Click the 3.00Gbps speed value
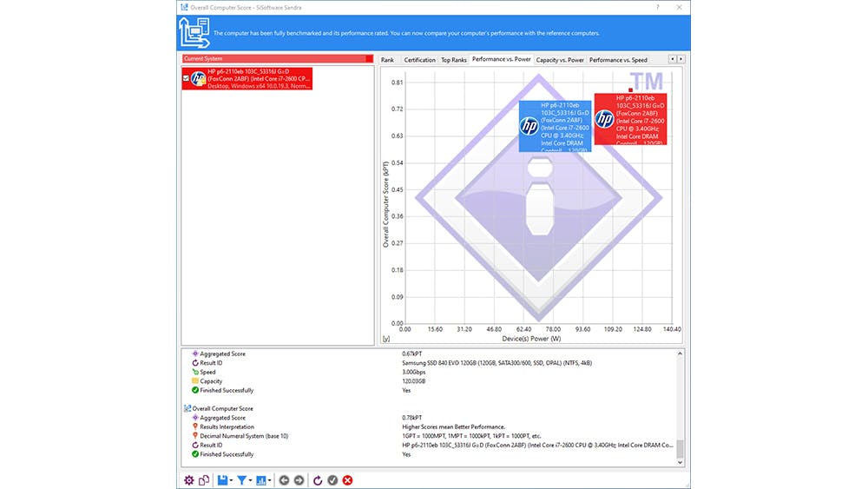Viewport: 868px width, 489px height. (413, 372)
